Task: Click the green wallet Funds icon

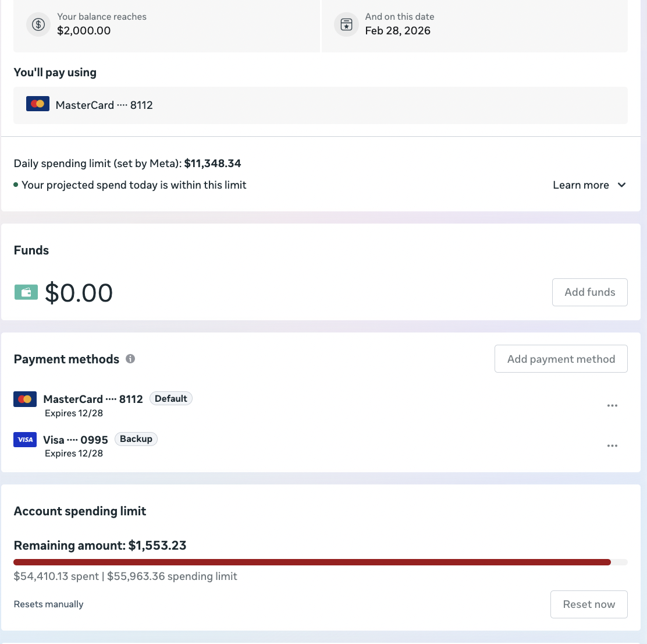Action: tap(26, 292)
